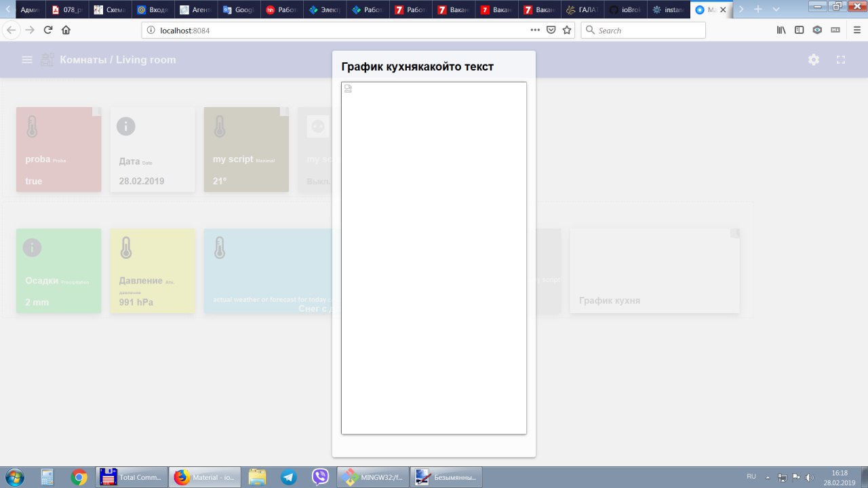Click taskbar clock 16:18

tap(840, 472)
